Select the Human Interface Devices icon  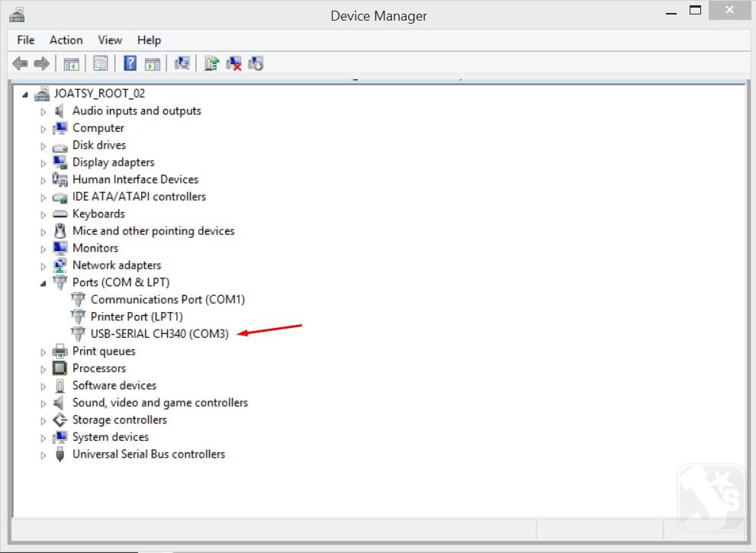[x=60, y=179]
